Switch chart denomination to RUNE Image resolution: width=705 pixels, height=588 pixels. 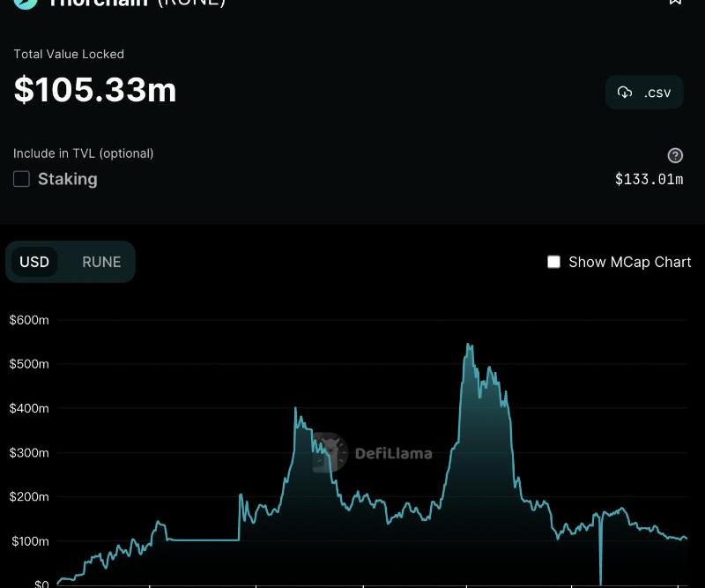(x=101, y=262)
